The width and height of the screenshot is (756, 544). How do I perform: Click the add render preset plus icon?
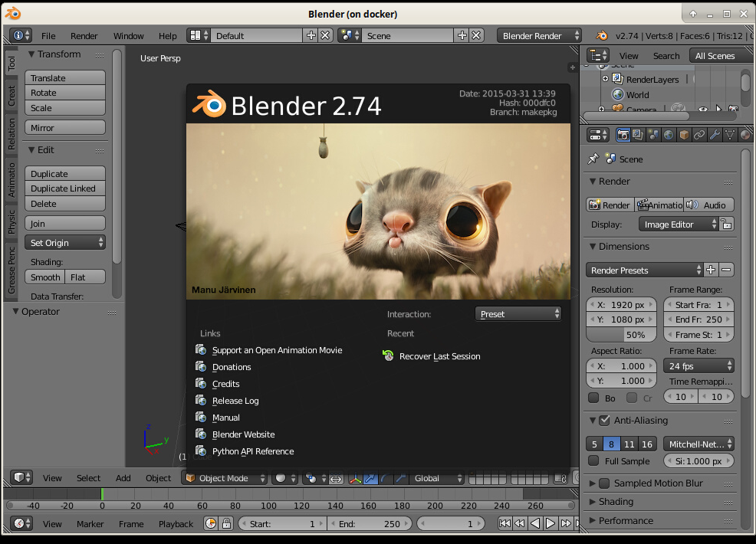click(711, 270)
